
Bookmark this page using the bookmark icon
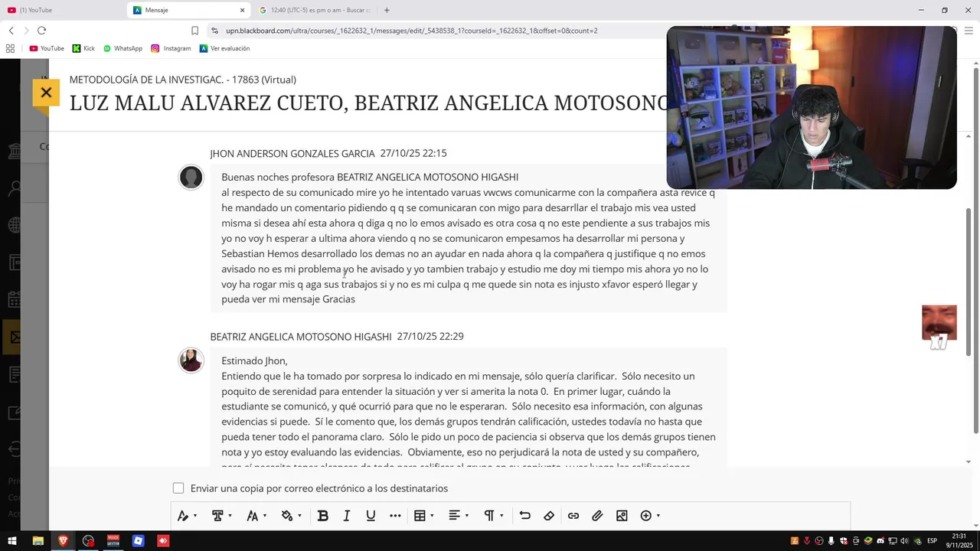pyautogui.click(x=194, y=31)
